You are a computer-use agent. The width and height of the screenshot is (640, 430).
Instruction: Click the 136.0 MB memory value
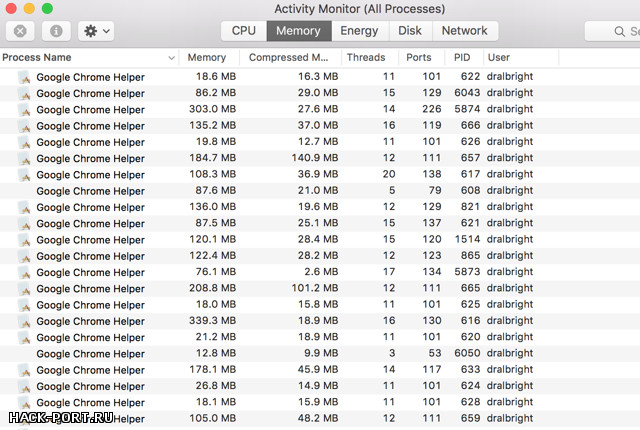pyautogui.click(x=213, y=207)
